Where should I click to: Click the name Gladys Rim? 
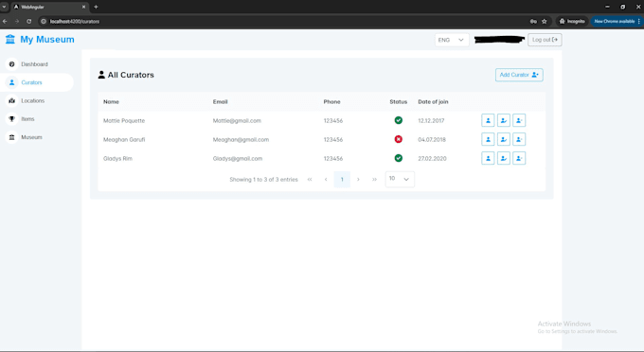pos(117,158)
